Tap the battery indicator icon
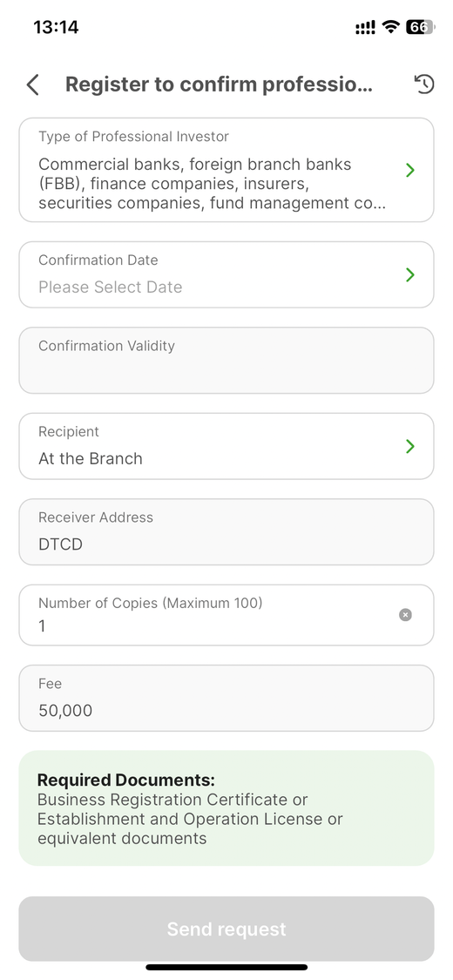The width and height of the screenshot is (453, 980). coord(420,27)
